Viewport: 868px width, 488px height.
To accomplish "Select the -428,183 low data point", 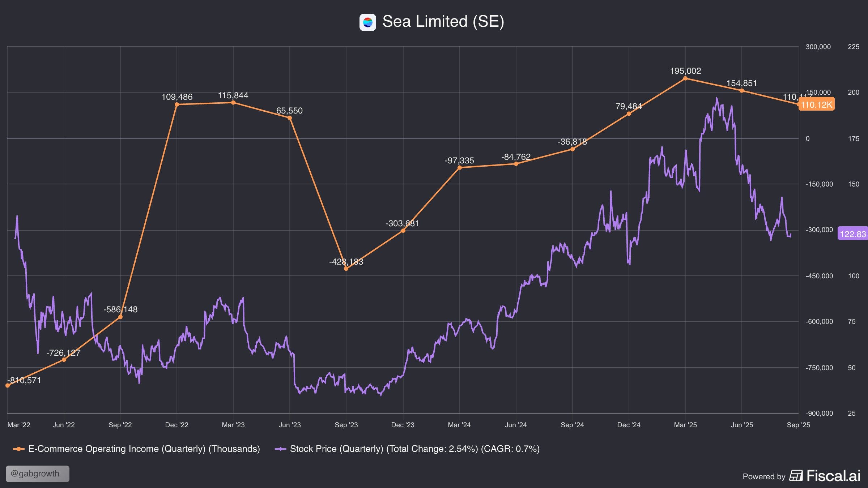I will (x=346, y=269).
